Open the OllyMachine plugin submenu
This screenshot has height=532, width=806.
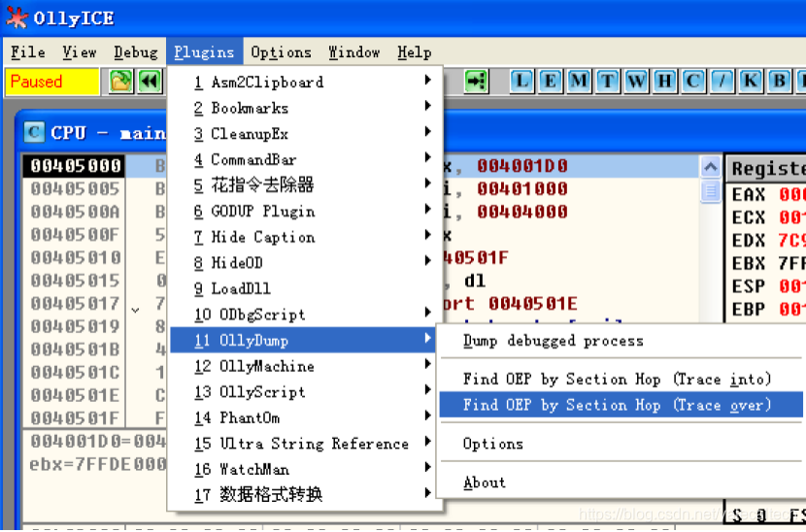pos(305,366)
